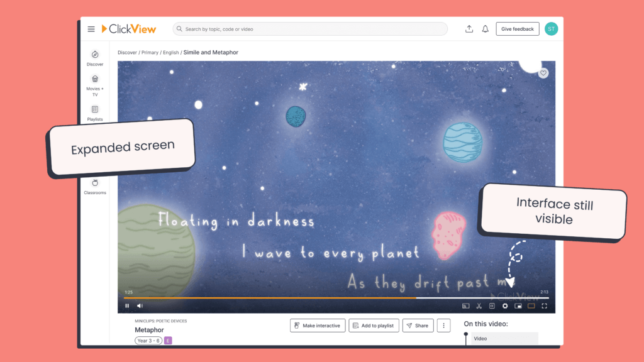The width and height of the screenshot is (644, 362).
Task: Open the video settings gear
Action: [x=505, y=306]
